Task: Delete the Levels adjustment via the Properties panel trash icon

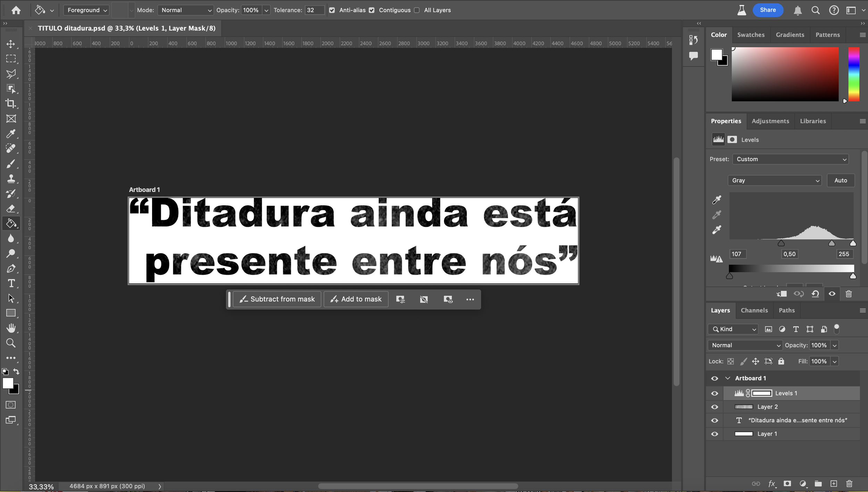Action: point(849,294)
